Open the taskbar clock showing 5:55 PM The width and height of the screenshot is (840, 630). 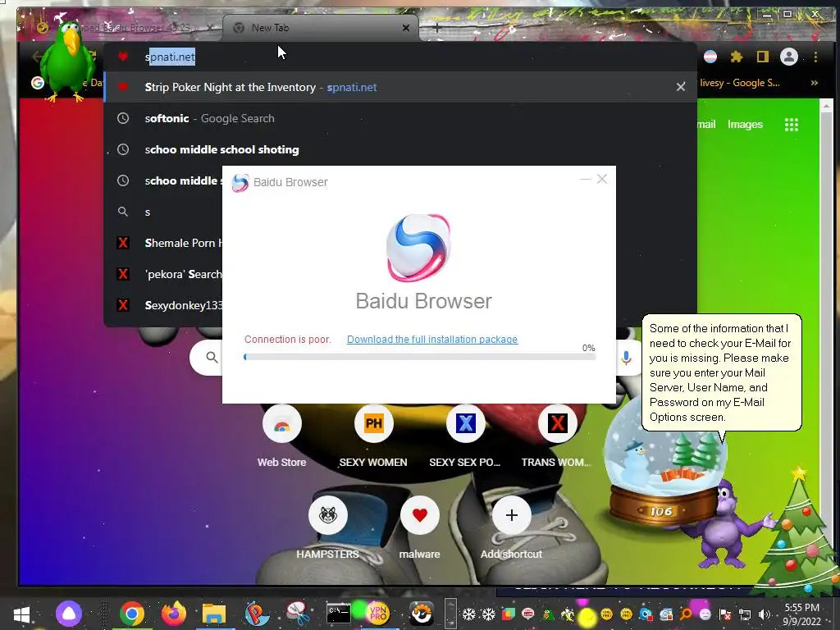pyautogui.click(x=802, y=614)
